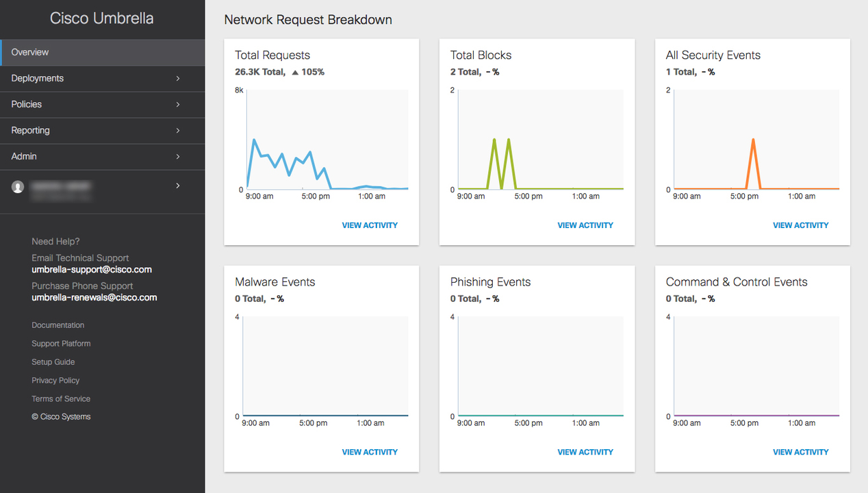
Task: Click the Purchase Phone Support label
Action: (82, 286)
